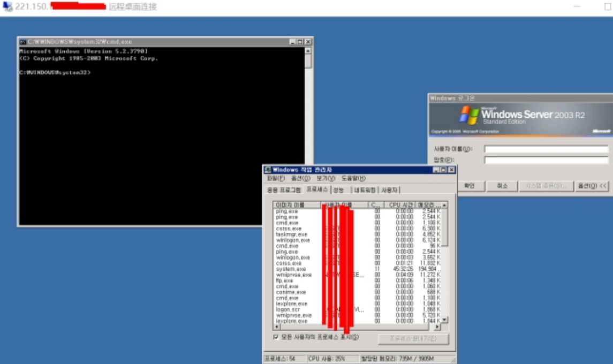Click the Remote Desktop Connection title icon

coord(7,6)
